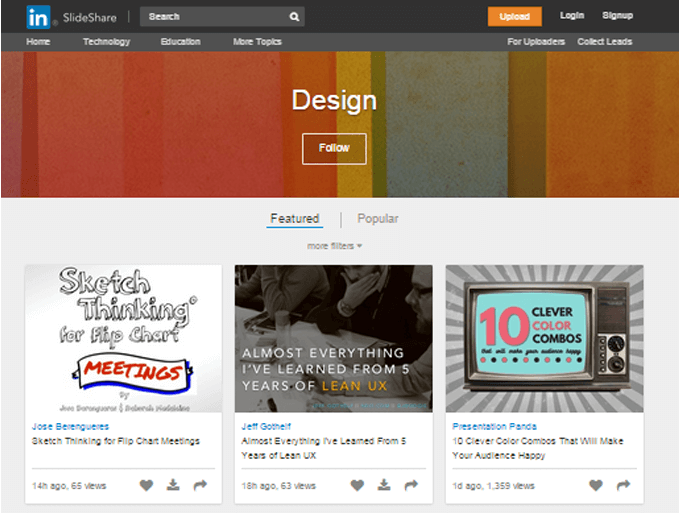The width and height of the screenshot is (680, 513).
Task: Expand the more filters dropdown
Action: click(335, 246)
